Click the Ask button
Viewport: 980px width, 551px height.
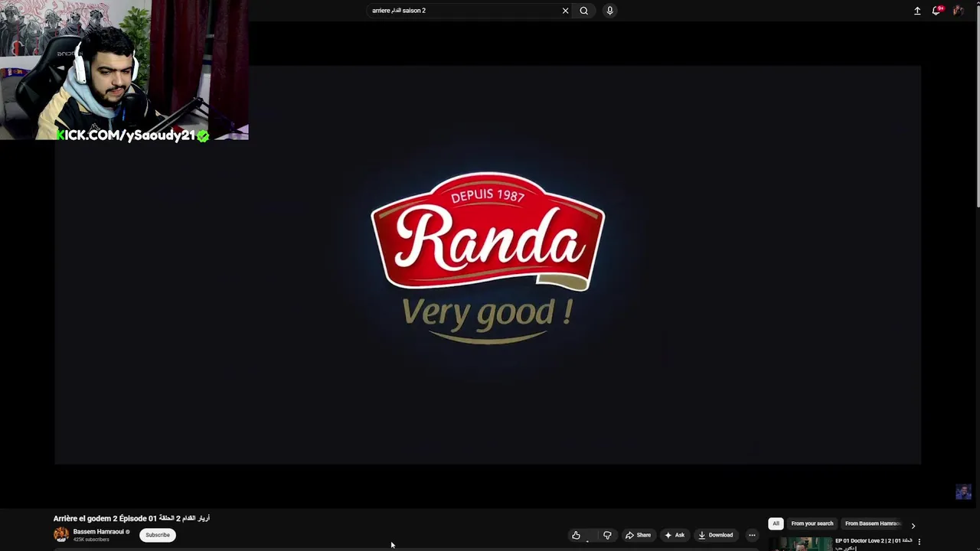point(675,535)
